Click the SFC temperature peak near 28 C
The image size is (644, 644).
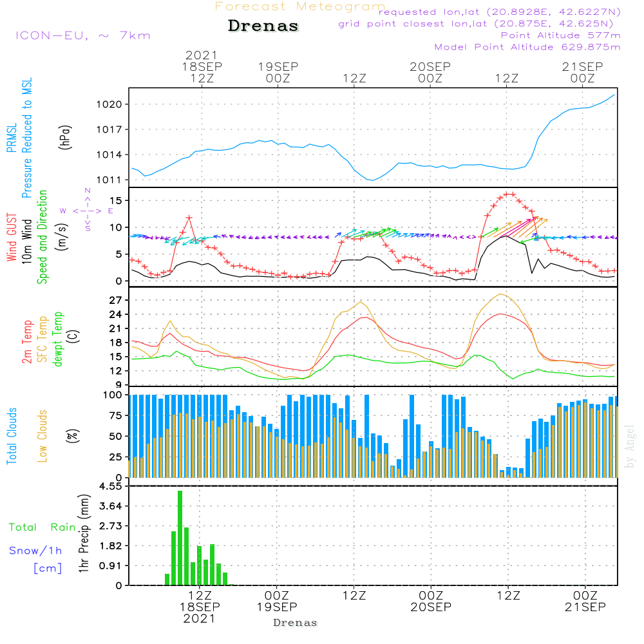coord(500,294)
